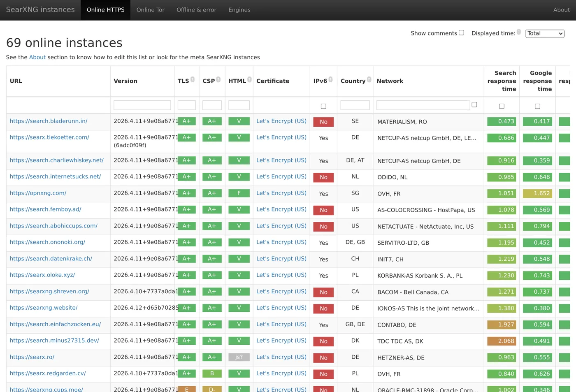Open the Displayed time dropdown showing Total
Image resolution: width=576 pixels, height=392 pixels.
tap(545, 33)
